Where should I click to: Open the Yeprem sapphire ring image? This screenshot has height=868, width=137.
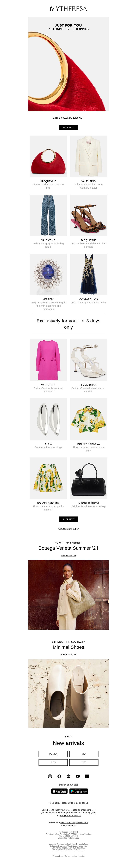48,274
